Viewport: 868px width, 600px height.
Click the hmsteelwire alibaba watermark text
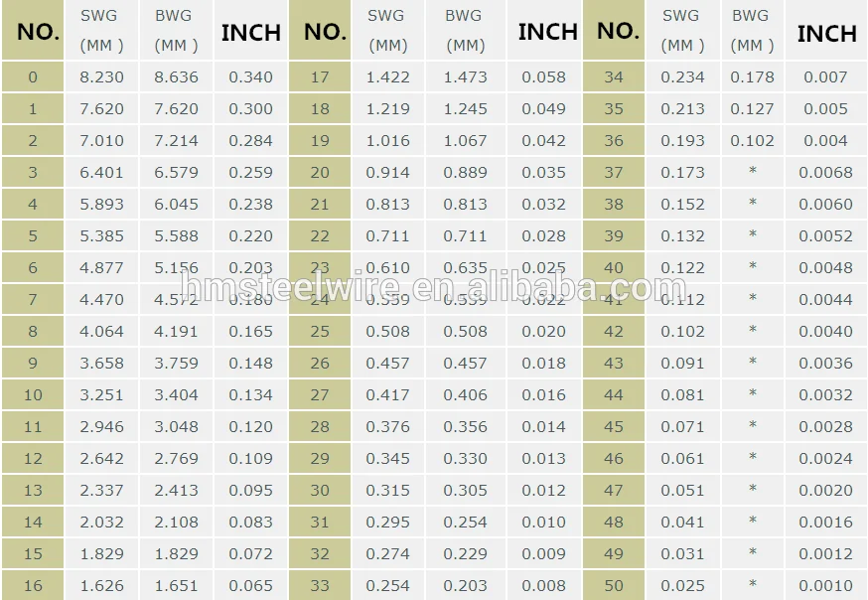pos(433,287)
